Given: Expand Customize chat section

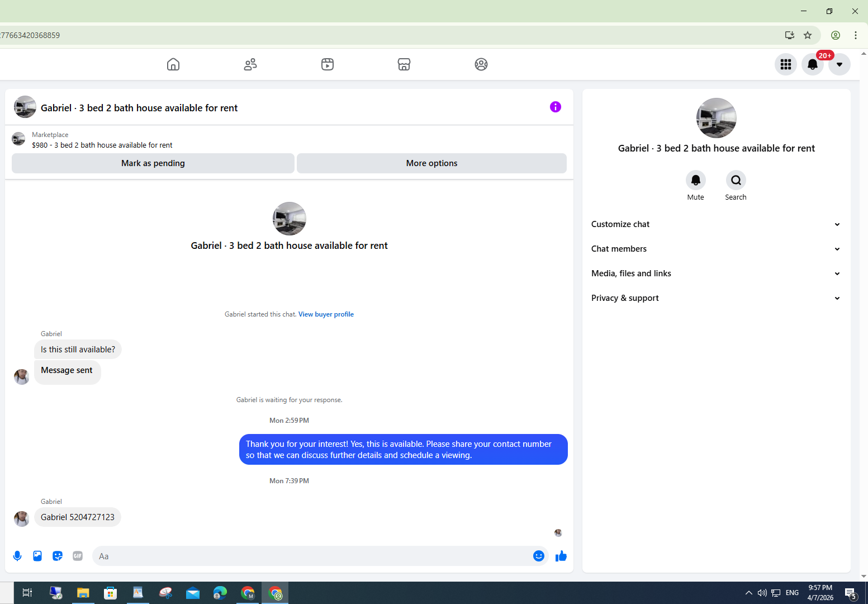Looking at the screenshot, I should 716,224.
